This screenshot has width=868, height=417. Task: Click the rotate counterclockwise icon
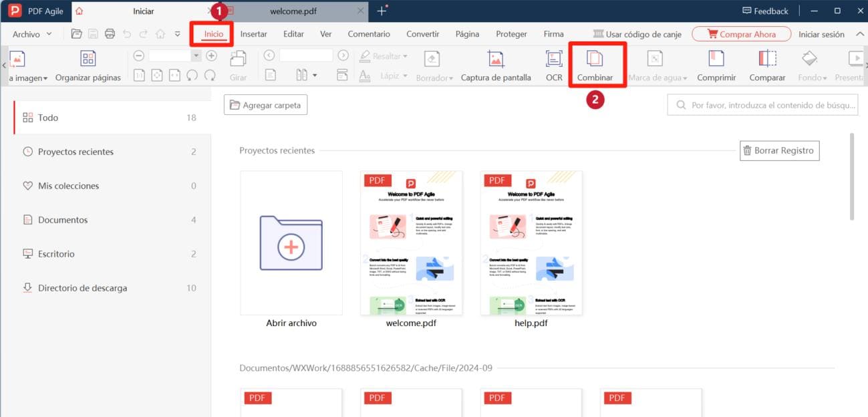click(192, 76)
